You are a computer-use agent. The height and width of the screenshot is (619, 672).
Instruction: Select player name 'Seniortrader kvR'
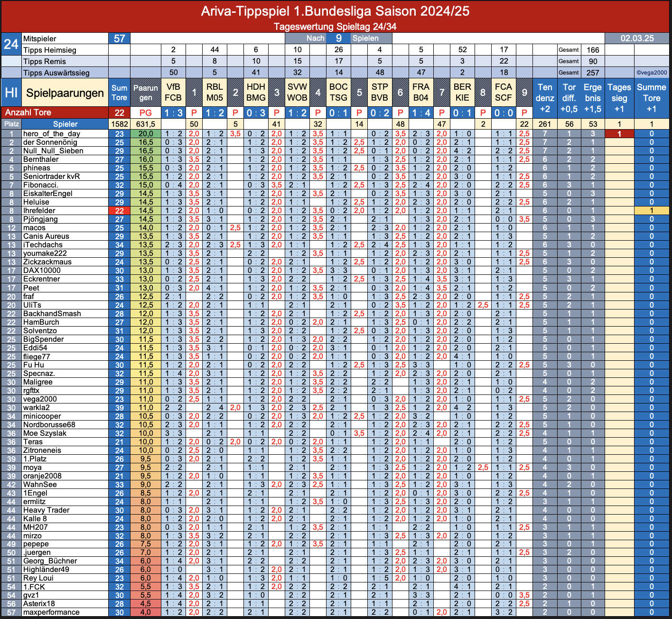pos(51,177)
